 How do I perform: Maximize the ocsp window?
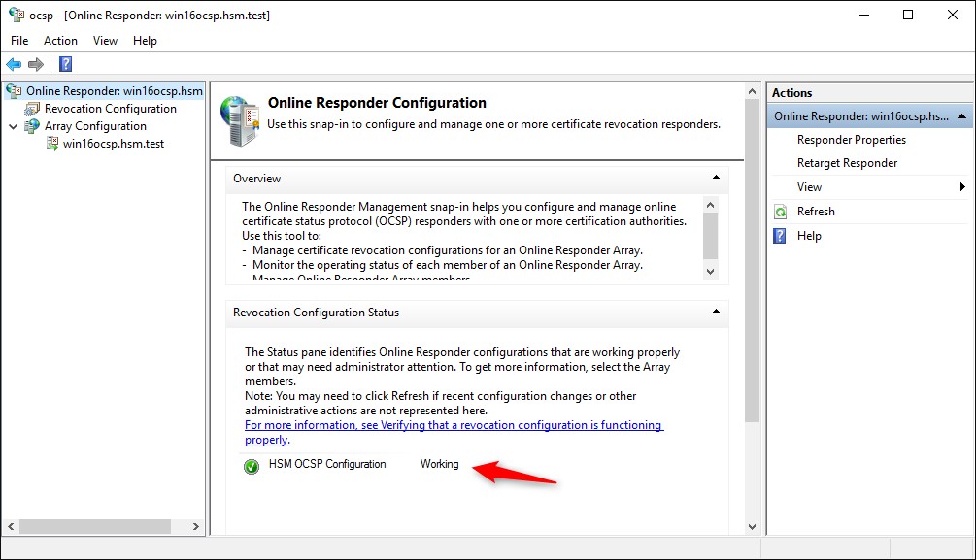[x=908, y=15]
